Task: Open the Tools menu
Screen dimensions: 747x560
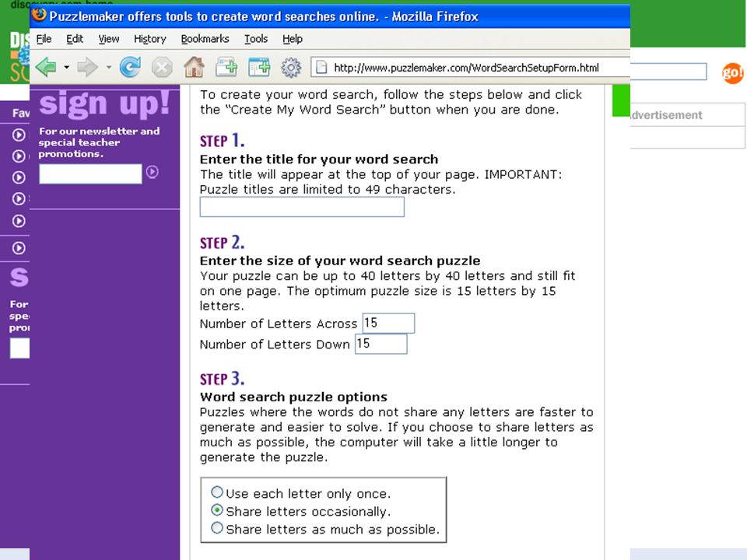Action: pyautogui.click(x=256, y=39)
